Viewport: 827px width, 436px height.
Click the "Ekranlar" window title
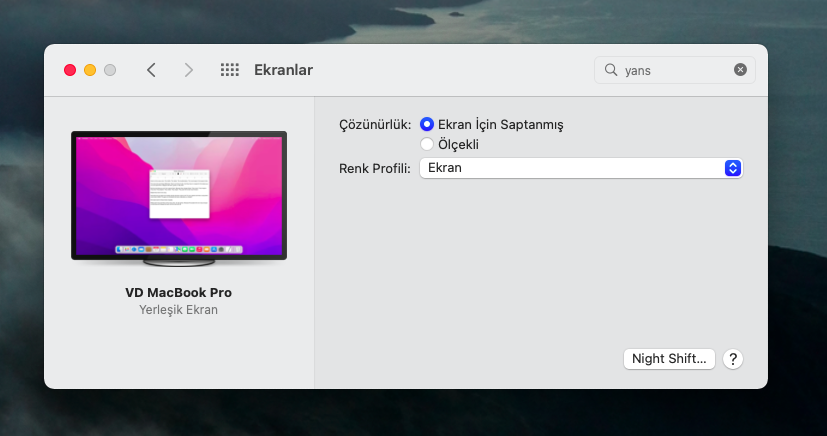(x=284, y=70)
